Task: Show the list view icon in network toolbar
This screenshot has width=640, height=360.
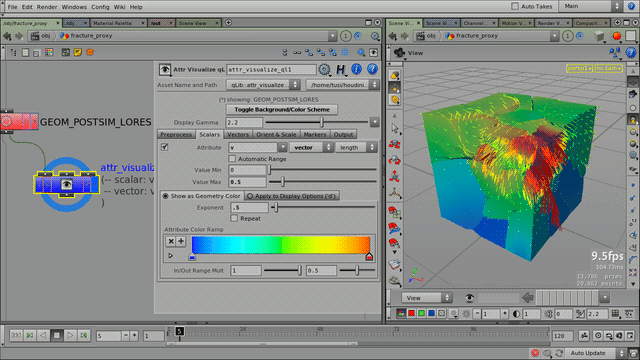Action: (25, 52)
